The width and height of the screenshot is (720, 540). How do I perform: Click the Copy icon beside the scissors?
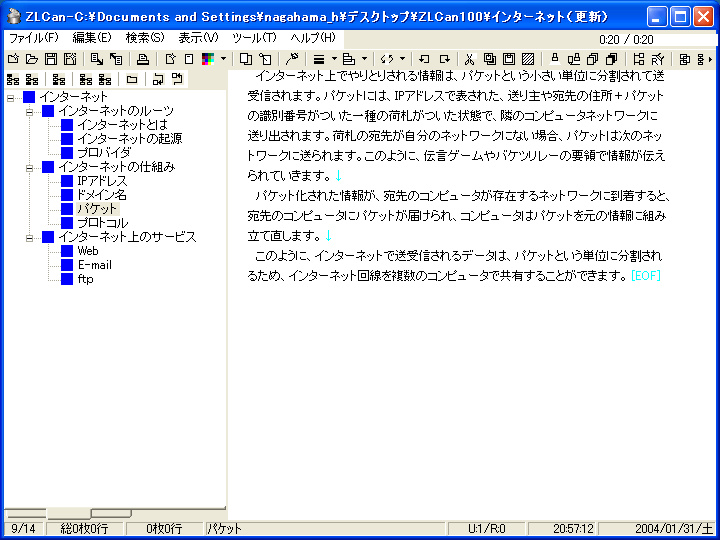(x=489, y=59)
